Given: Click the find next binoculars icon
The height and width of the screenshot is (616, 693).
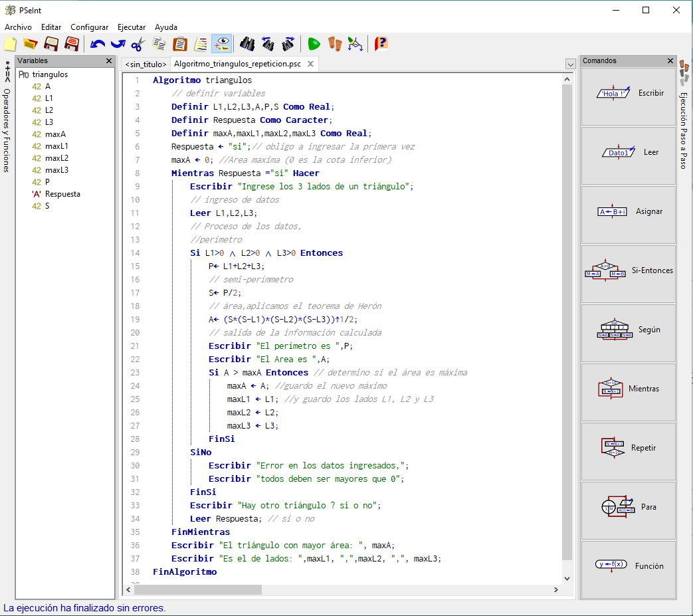Looking at the screenshot, I should (288, 44).
